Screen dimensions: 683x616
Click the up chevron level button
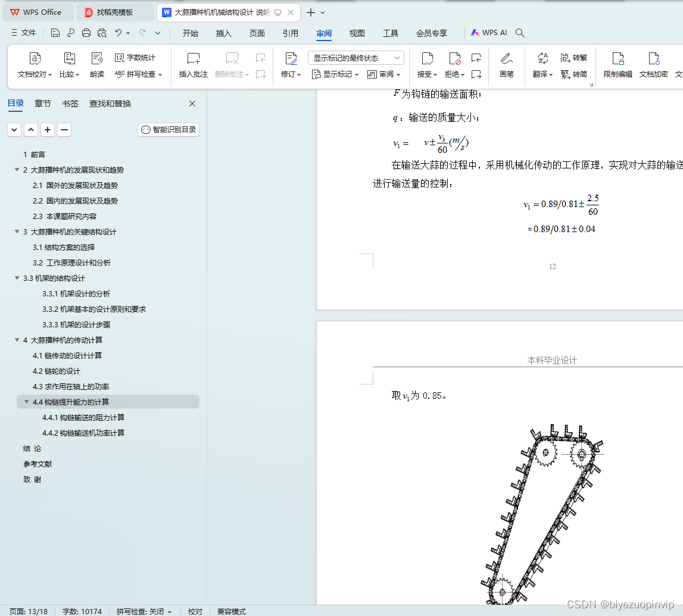31,130
